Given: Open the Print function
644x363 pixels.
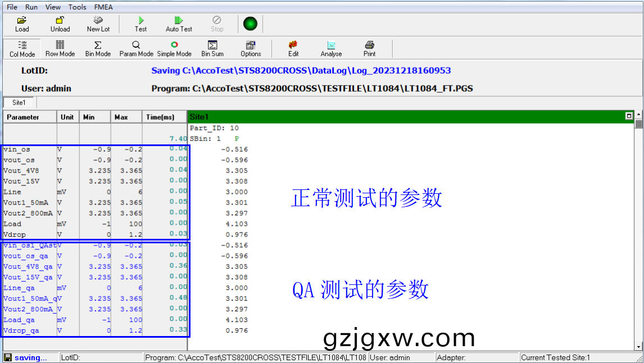Looking at the screenshot, I should [369, 48].
